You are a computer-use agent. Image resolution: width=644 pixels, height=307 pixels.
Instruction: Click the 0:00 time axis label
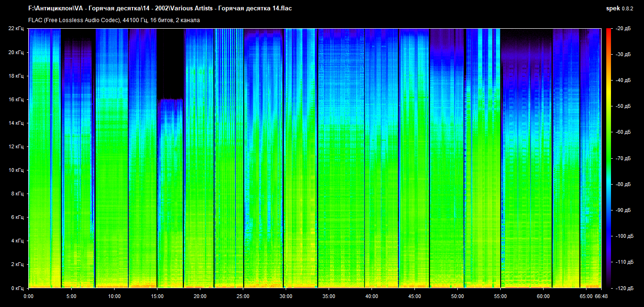coord(28,297)
